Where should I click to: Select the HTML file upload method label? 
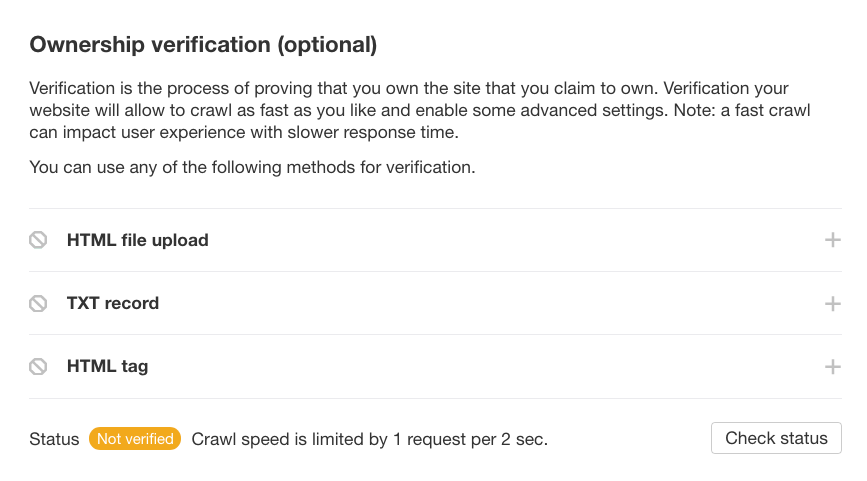point(137,240)
